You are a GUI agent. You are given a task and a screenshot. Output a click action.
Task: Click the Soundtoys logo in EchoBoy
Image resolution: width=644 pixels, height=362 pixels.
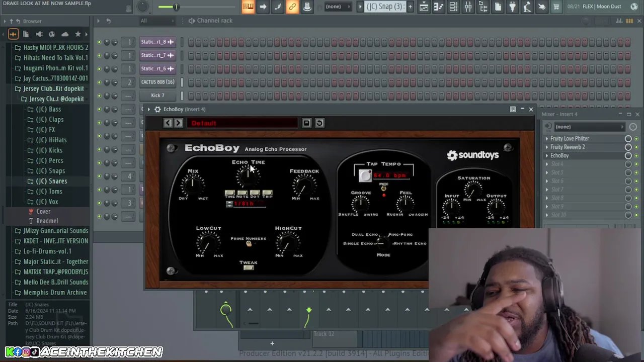click(x=473, y=155)
